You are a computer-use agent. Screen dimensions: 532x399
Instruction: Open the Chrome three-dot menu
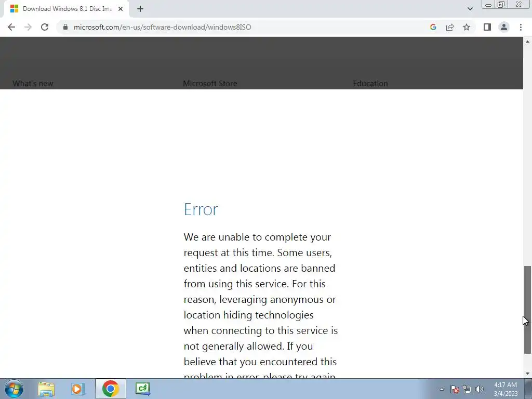pos(521,27)
